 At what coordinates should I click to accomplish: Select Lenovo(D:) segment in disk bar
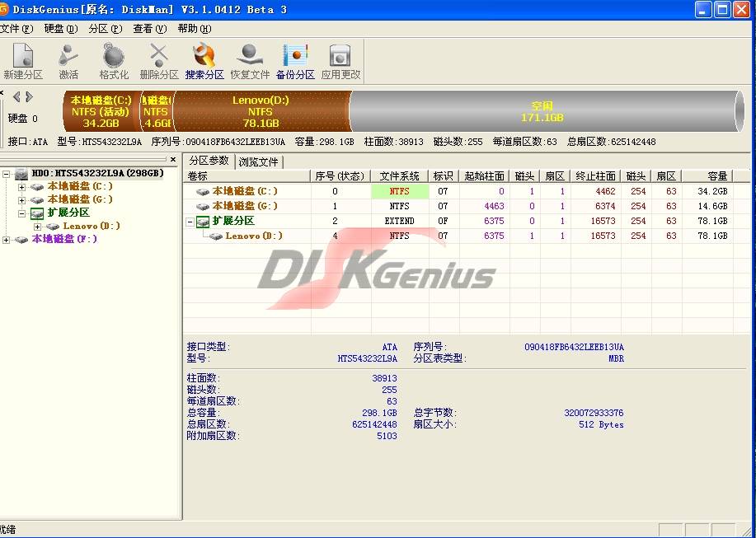tap(261, 111)
